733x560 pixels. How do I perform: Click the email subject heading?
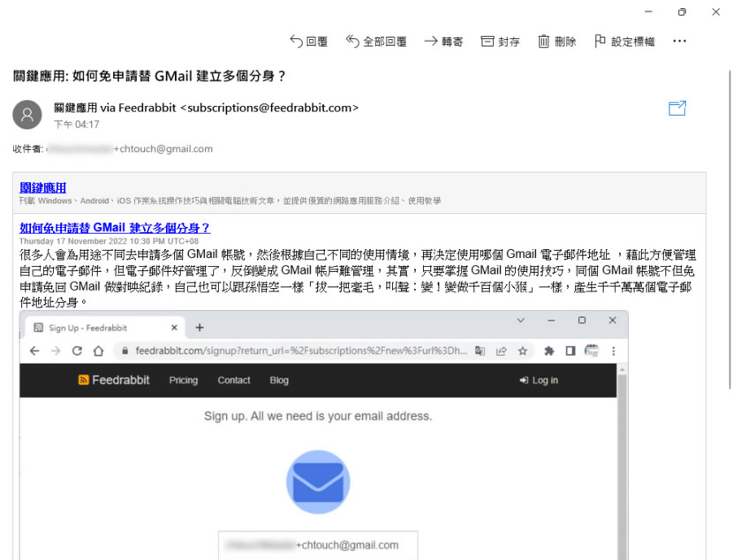[149, 76]
